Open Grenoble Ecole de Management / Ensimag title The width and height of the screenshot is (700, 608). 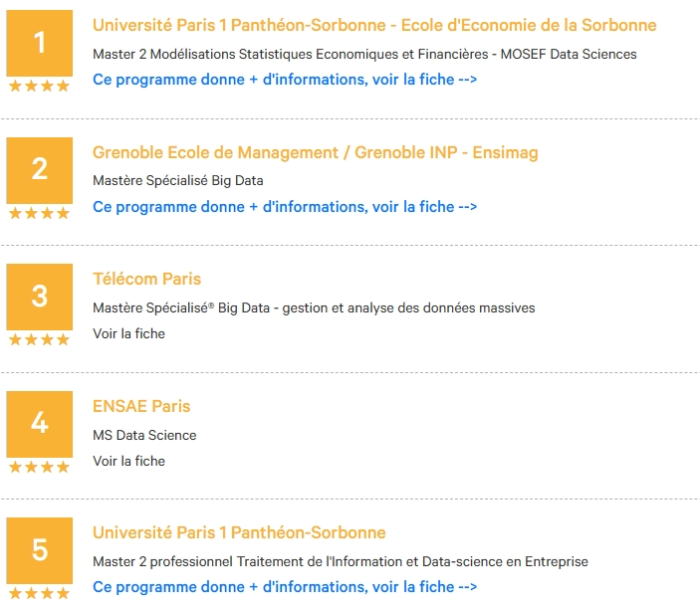316,152
